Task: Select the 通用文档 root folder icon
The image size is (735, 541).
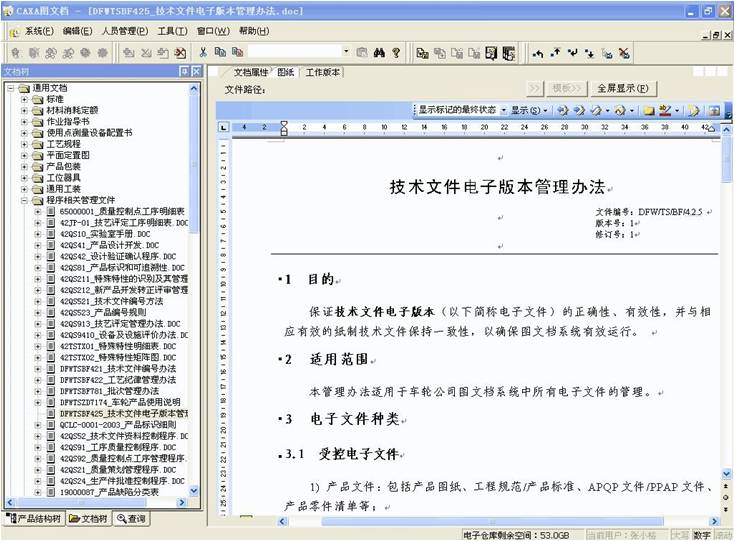Action: 23,88
